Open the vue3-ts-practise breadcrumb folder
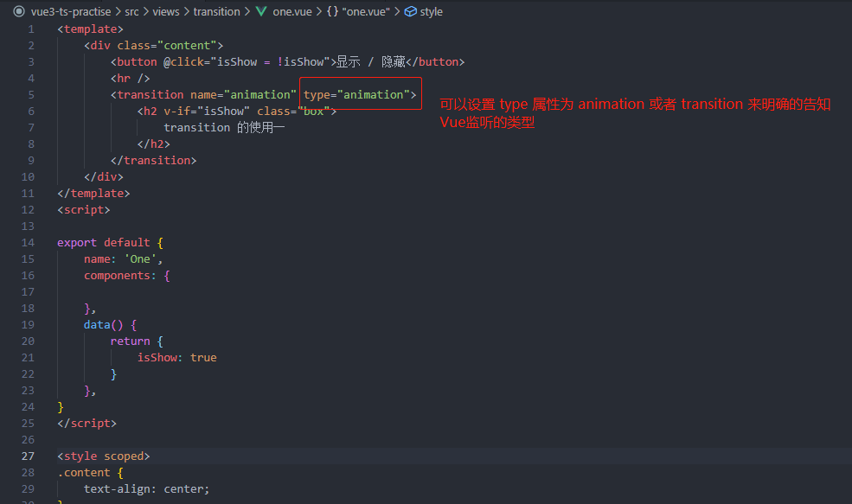852x504 pixels. point(71,11)
